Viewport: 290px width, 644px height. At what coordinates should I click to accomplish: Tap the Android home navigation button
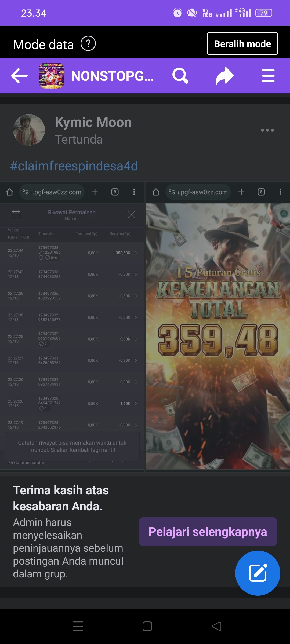pyautogui.click(x=147, y=626)
